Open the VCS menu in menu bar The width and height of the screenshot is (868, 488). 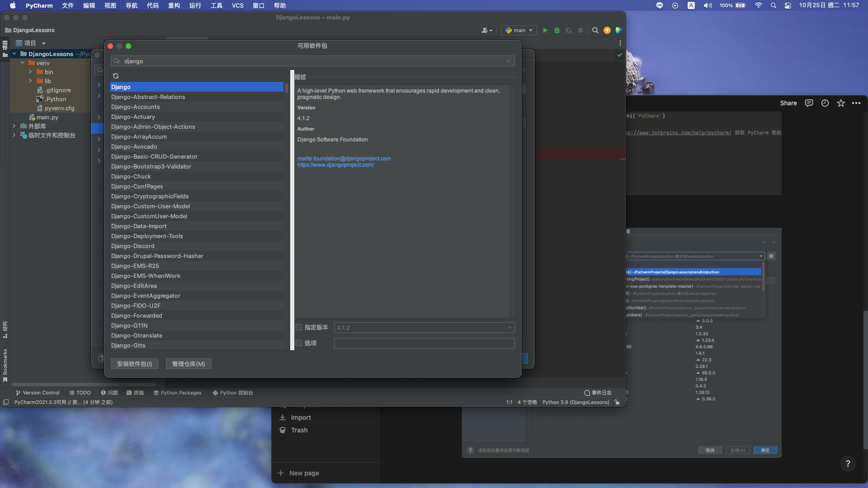pos(237,5)
